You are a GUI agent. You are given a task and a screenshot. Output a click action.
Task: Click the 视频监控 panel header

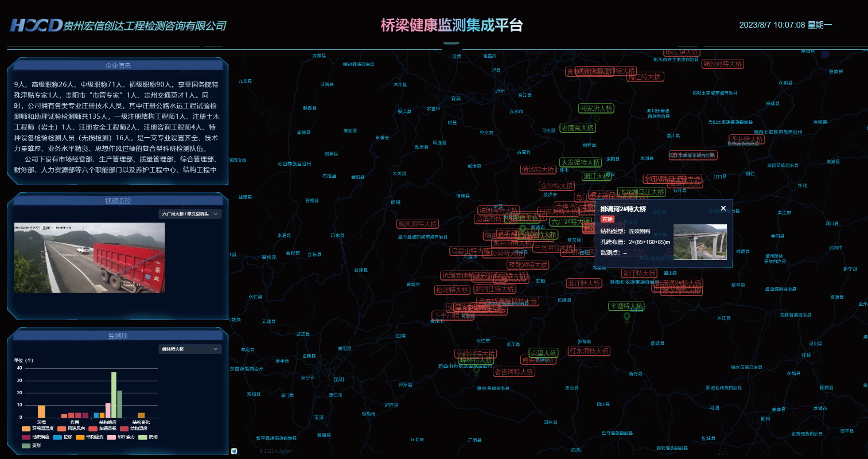coord(118,201)
